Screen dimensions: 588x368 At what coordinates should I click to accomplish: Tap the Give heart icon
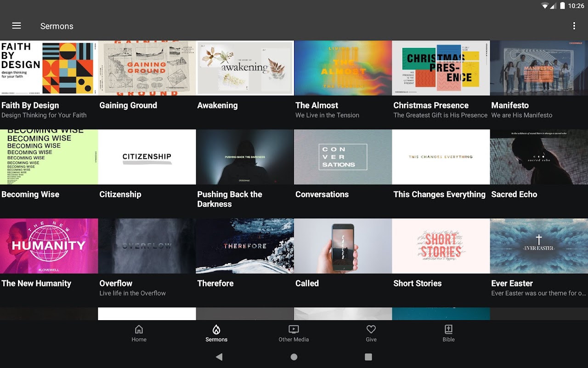(x=371, y=329)
